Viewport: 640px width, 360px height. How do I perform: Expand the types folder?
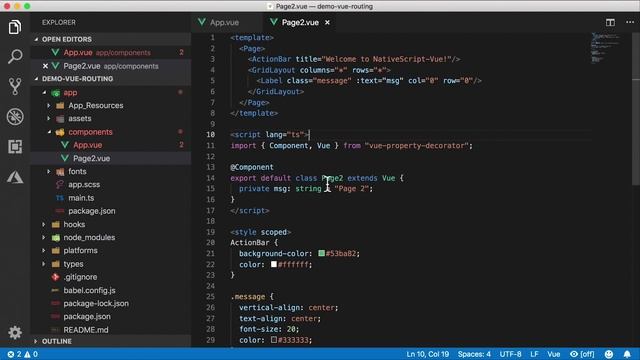click(x=44, y=264)
